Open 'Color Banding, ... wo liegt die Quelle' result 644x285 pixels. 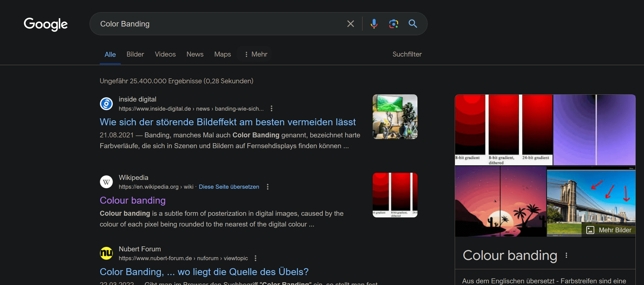point(204,272)
